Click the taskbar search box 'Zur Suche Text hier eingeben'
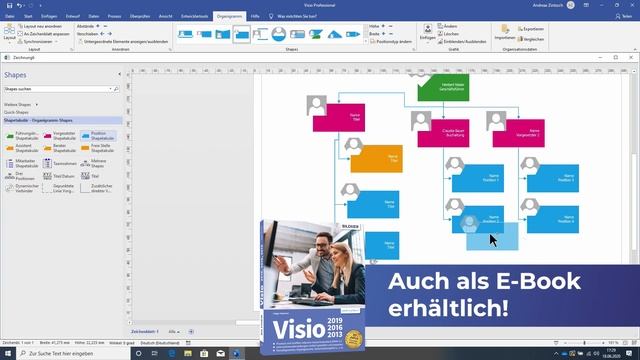This screenshot has height=360, width=640. [x=73, y=353]
